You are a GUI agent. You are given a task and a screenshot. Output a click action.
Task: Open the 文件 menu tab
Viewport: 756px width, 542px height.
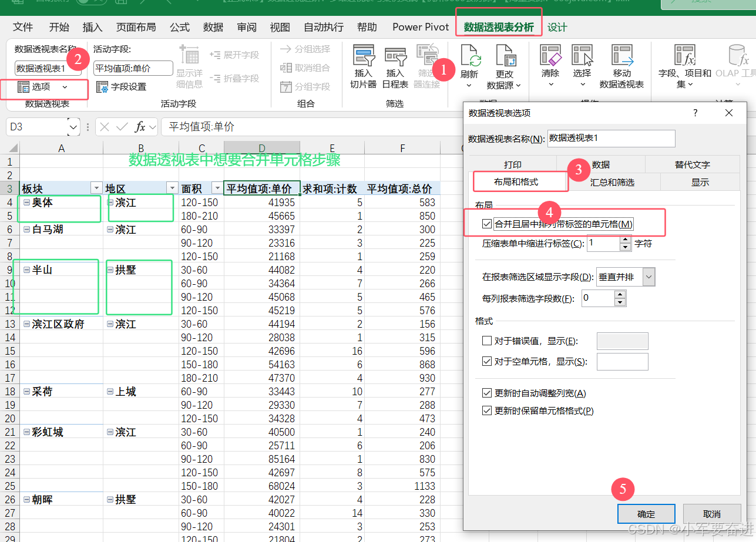tap(23, 27)
